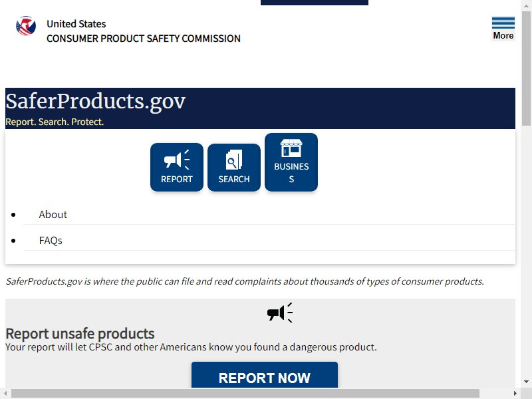Click the Search documents magnifier button
Screen dimensions: 532x399
[234, 168]
